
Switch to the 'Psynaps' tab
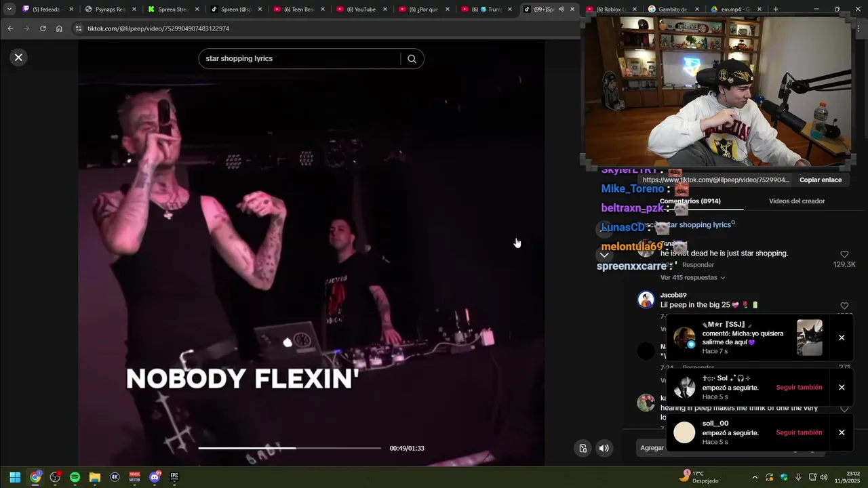coord(111,9)
